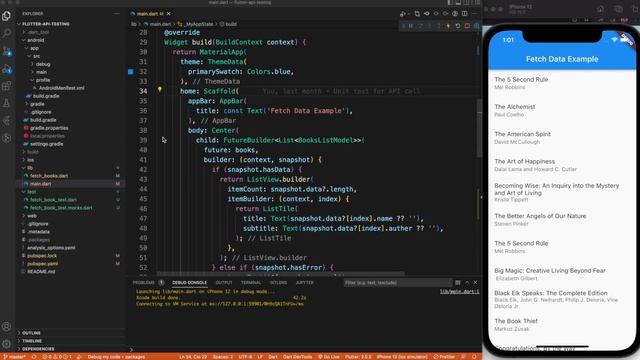Switch to the Debug Console tab

(x=189, y=282)
